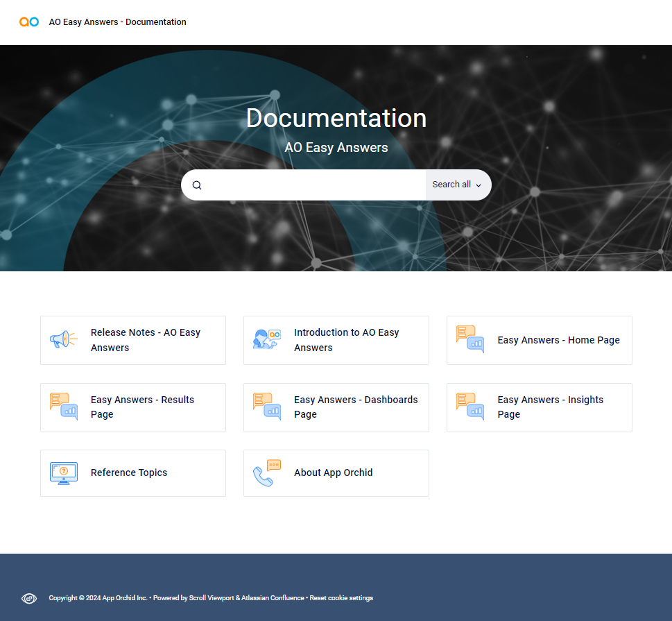
Task: Open the Atlassian Confluence footer link
Action: click(x=273, y=598)
